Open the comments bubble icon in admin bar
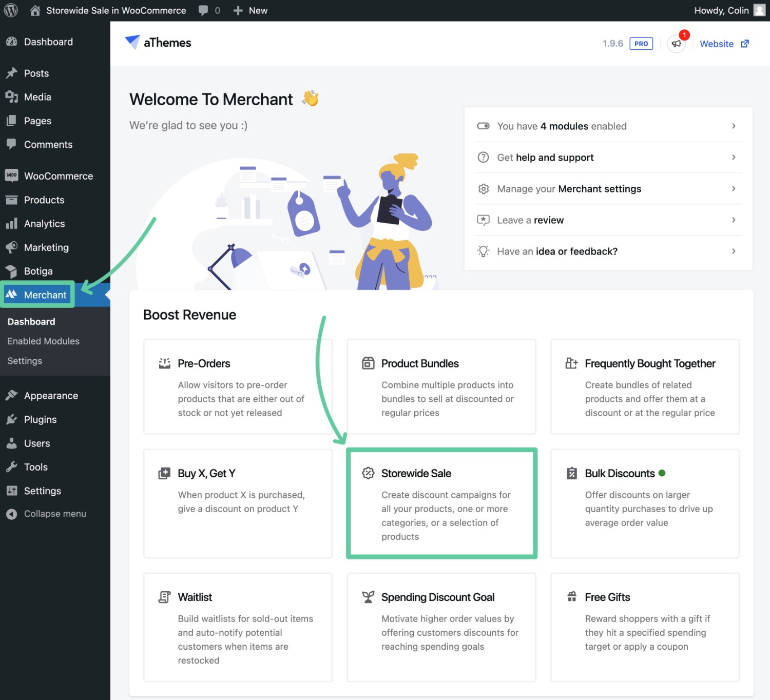 pos(203,11)
